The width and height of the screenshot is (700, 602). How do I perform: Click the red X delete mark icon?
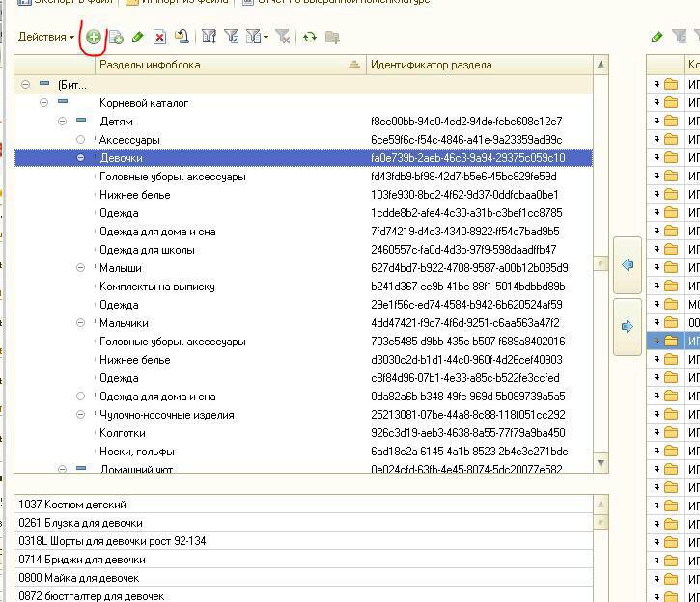[159, 37]
